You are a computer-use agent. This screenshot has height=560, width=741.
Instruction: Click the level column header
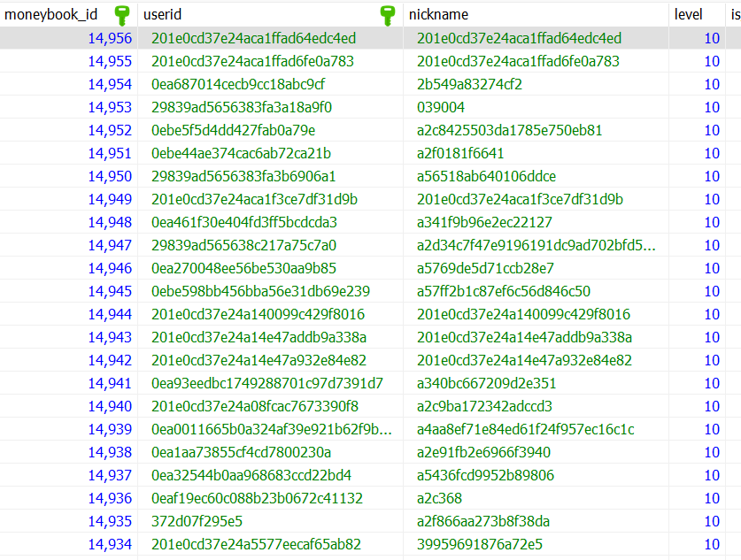688,14
